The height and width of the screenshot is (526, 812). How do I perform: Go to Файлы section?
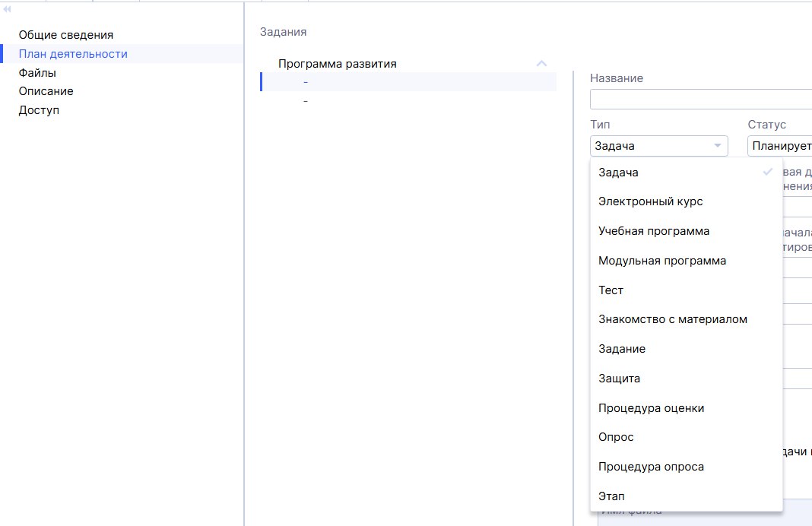[37, 73]
